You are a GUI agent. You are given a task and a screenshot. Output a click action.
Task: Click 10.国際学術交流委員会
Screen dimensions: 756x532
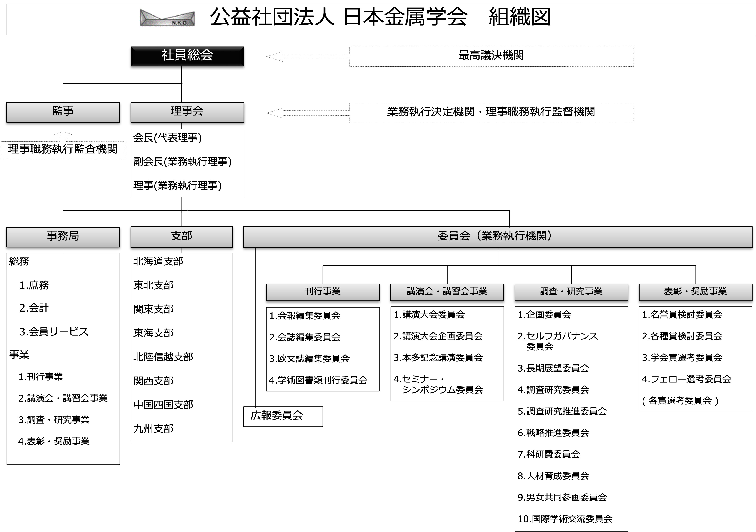(x=565, y=519)
